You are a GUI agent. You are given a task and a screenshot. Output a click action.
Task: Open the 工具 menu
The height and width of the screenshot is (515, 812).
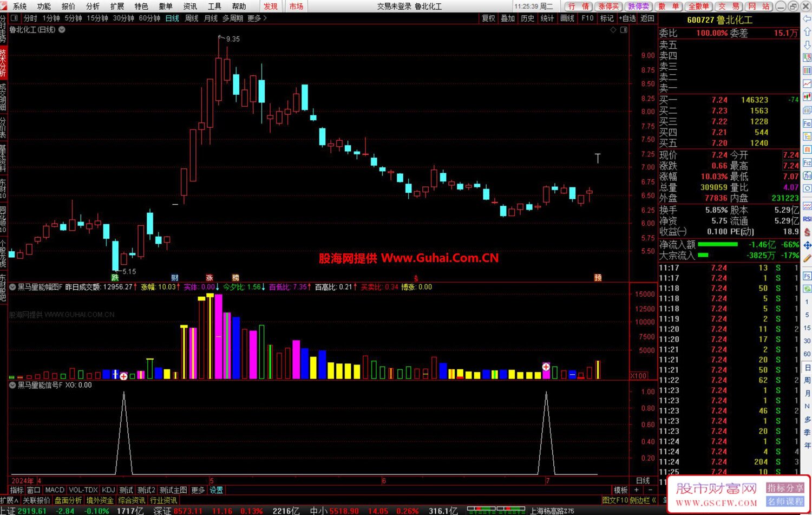click(214, 6)
